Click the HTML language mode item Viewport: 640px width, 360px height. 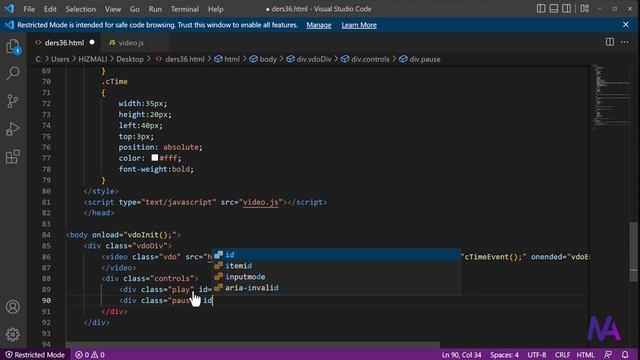585,355
